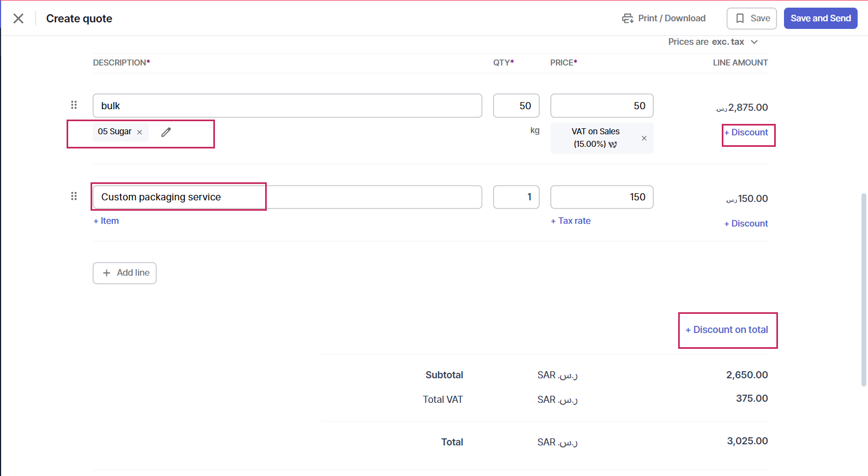
Task: Click + Tax rate link
Action: pyautogui.click(x=571, y=221)
